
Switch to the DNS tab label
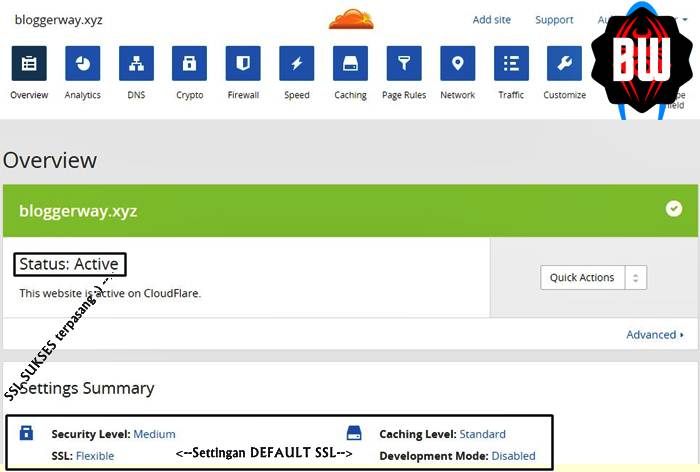136,95
